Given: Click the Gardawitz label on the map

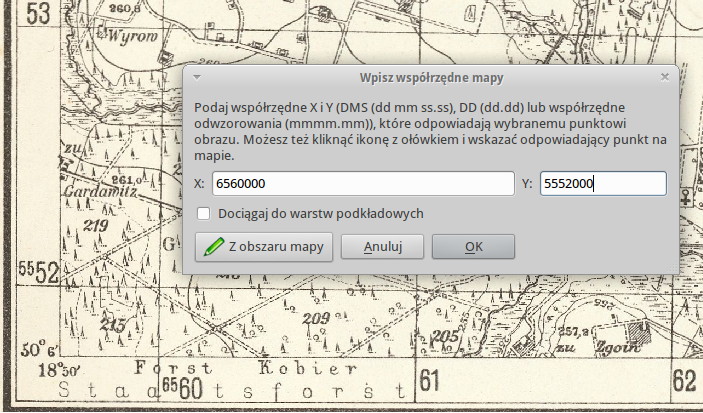Looking at the screenshot, I should tap(100, 192).
